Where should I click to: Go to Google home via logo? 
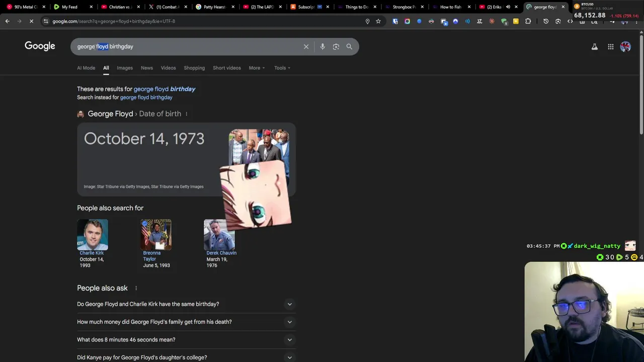point(40,46)
